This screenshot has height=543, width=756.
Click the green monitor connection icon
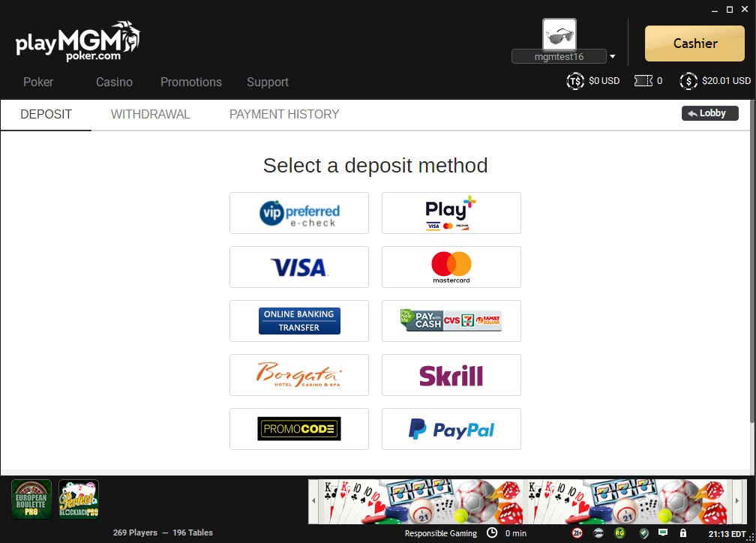[664, 532]
